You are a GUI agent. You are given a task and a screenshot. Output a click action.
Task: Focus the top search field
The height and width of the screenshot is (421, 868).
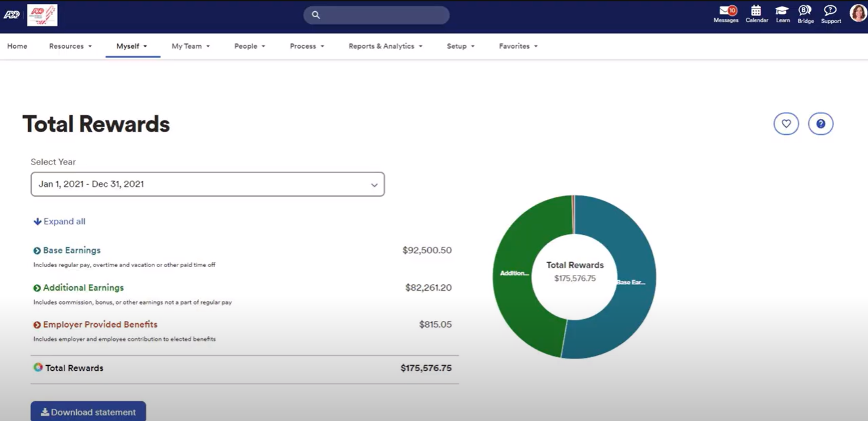[377, 15]
